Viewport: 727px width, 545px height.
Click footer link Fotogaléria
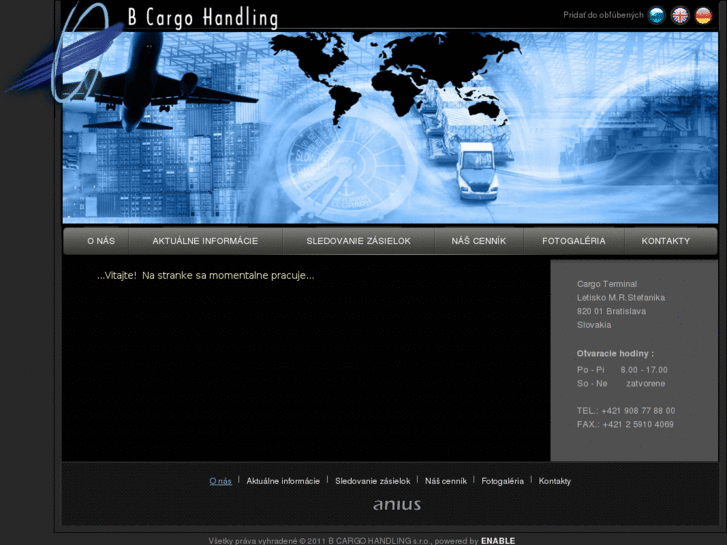[x=503, y=481]
